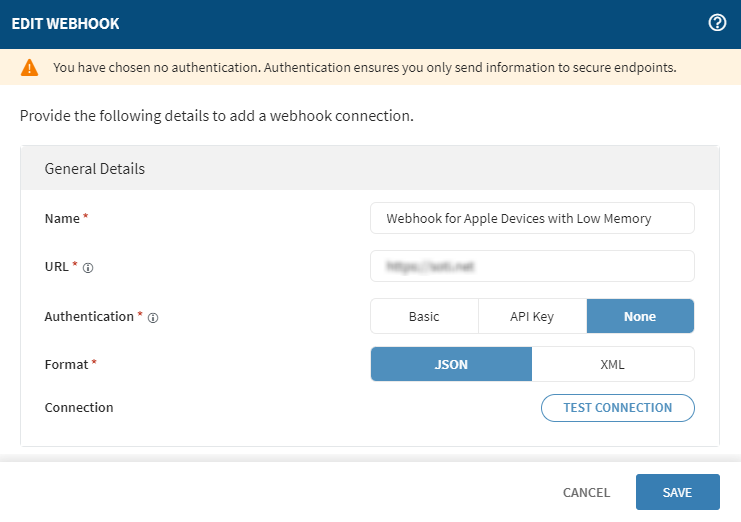Click the no-authentication warning message text

[x=364, y=68]
